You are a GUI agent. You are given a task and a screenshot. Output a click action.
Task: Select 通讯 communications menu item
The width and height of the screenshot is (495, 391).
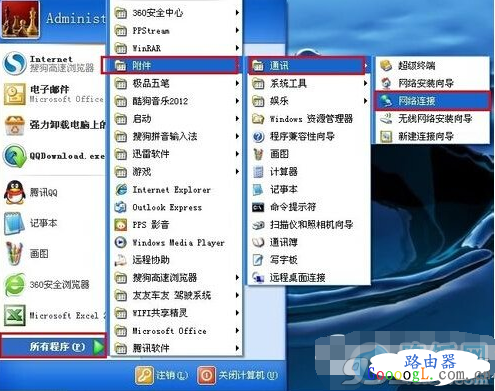(306, 65)
